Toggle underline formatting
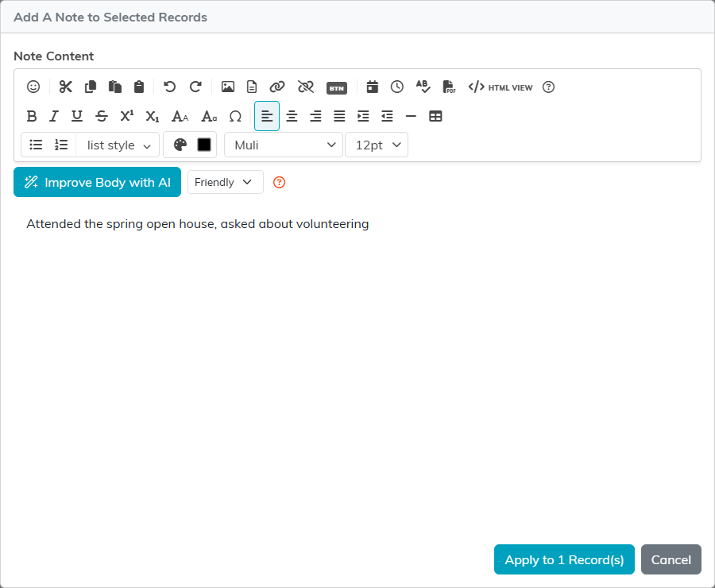Image resolution: width=715 pixels, height=588 pixels. 77,116
